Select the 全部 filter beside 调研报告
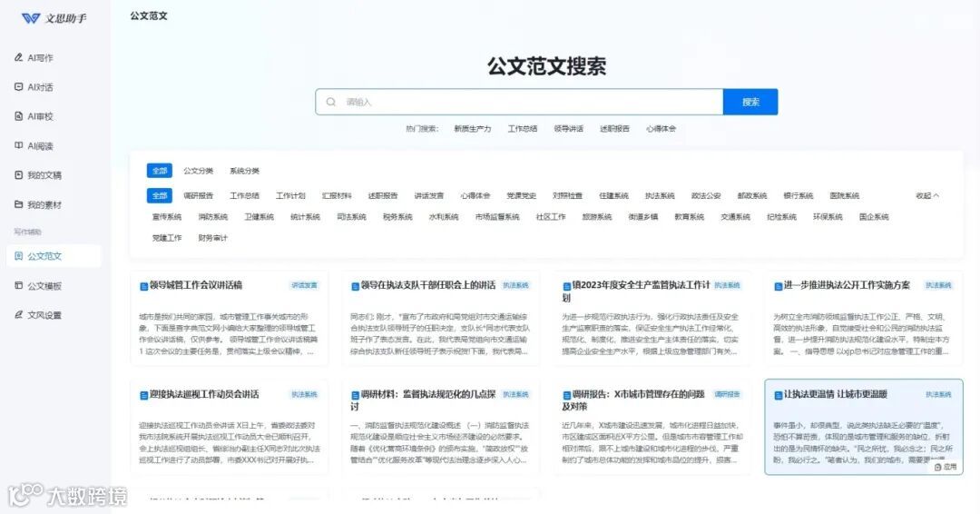This screenshot has height=514, width=980. (x=160, y=196)
